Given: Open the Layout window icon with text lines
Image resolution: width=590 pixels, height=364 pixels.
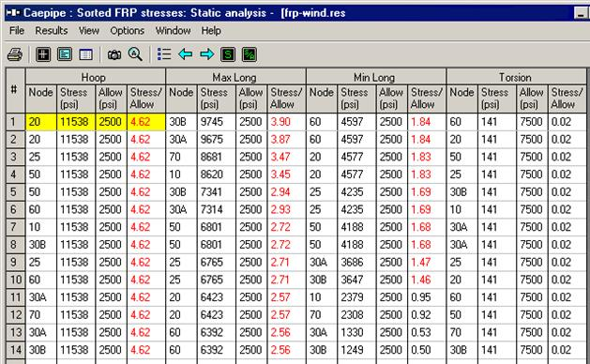Looking at the screenshot, I should (65, 54).
